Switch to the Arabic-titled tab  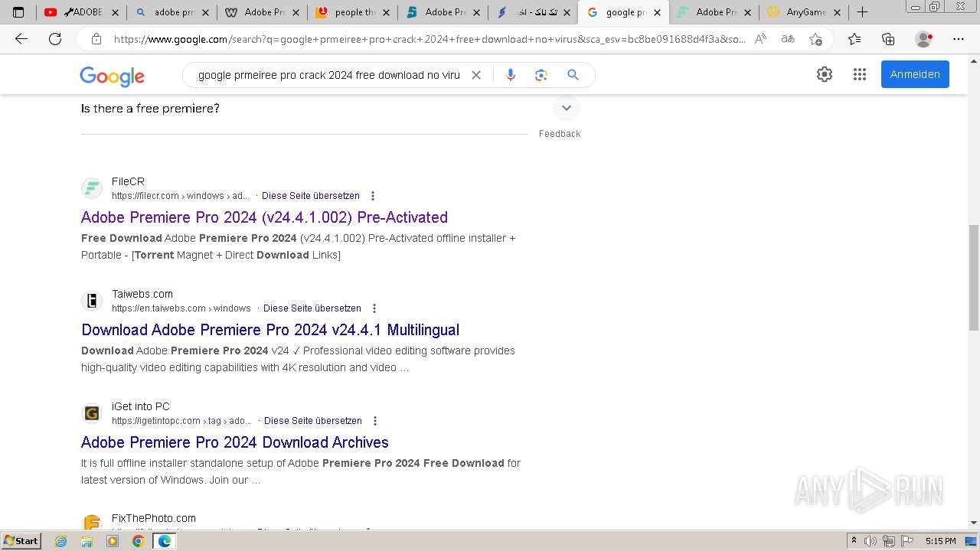pos(534,12)
